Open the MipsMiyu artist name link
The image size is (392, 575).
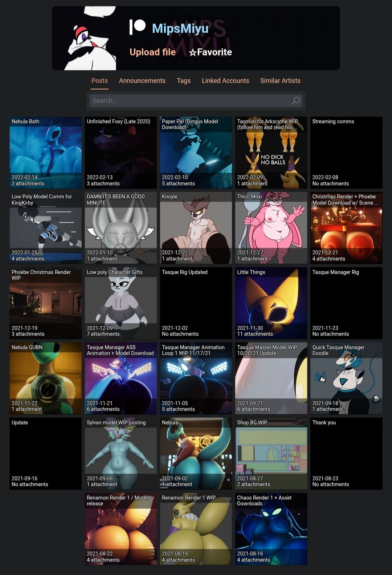tap(180, 28)
